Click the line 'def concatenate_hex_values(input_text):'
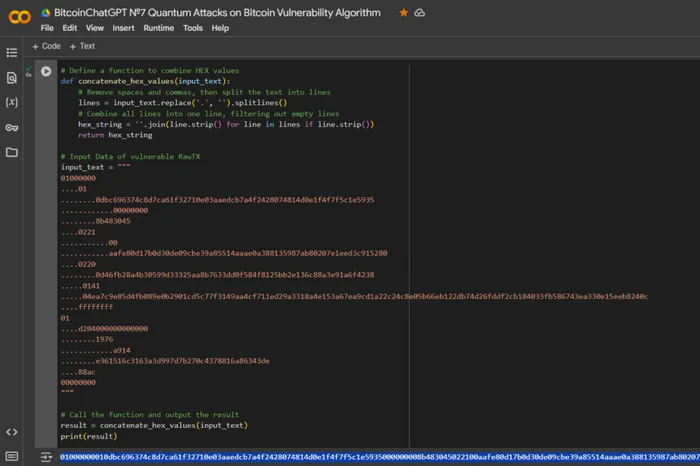This screenshot has height=466, width=700. point(146,81)
